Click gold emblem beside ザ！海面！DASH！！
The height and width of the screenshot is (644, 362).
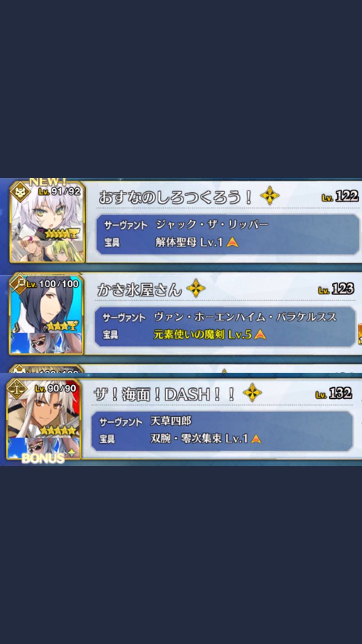251,392
